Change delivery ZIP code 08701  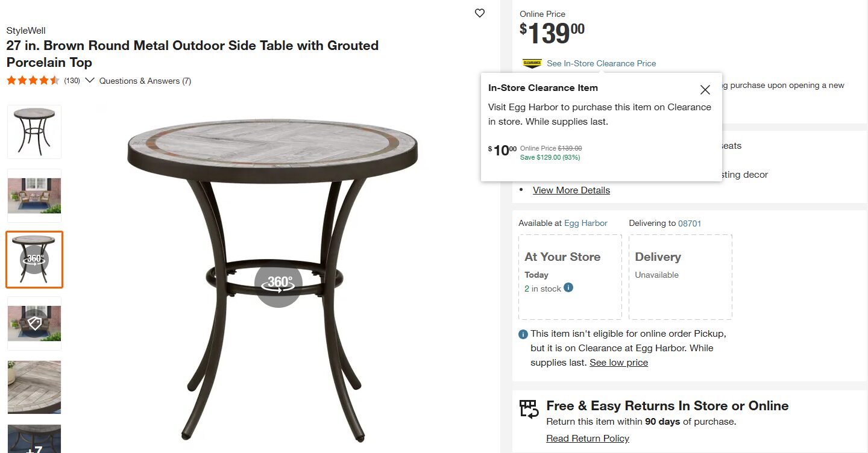(690, 223)
